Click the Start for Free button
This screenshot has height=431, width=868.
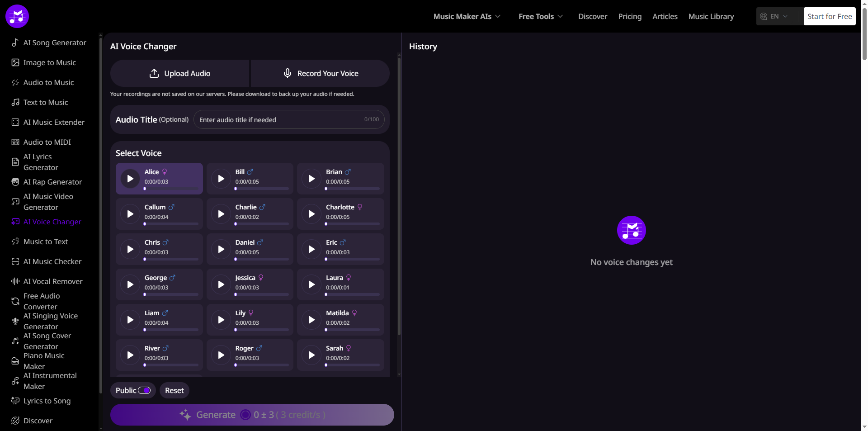[x=830, y=16]
